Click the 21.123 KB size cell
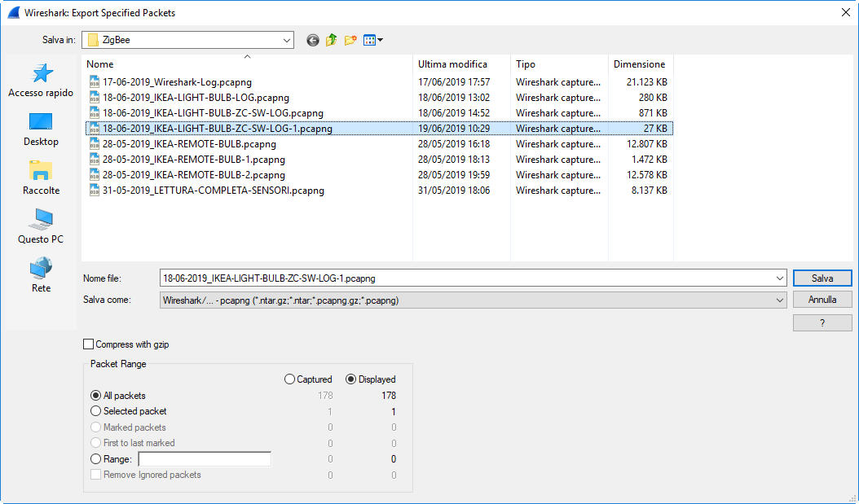Viewport: 859px width, 504px height. click(x=646, y=82)
